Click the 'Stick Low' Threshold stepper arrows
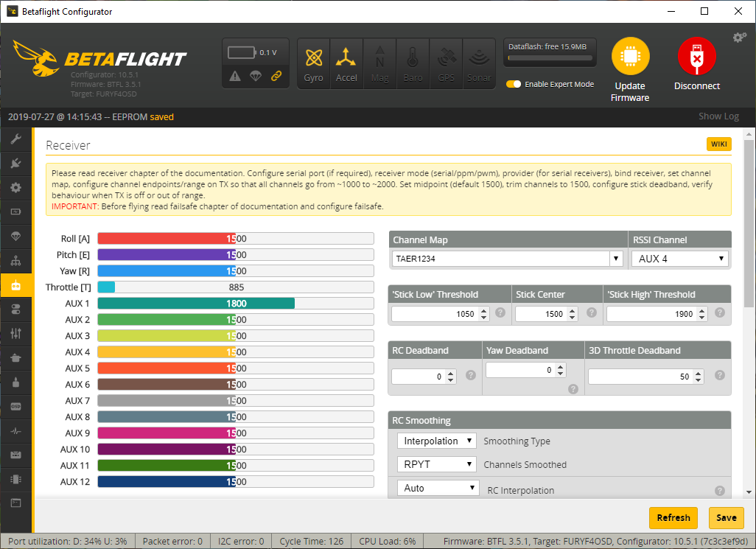This screenshot has width=756, height=549. (484, 314)
